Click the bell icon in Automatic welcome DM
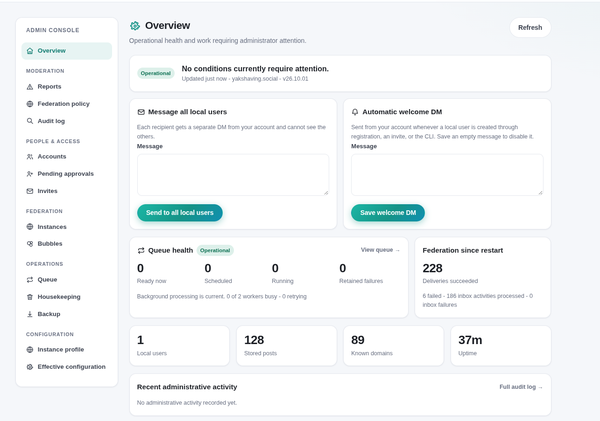This screenshot has width=600, height=421. 355,112
